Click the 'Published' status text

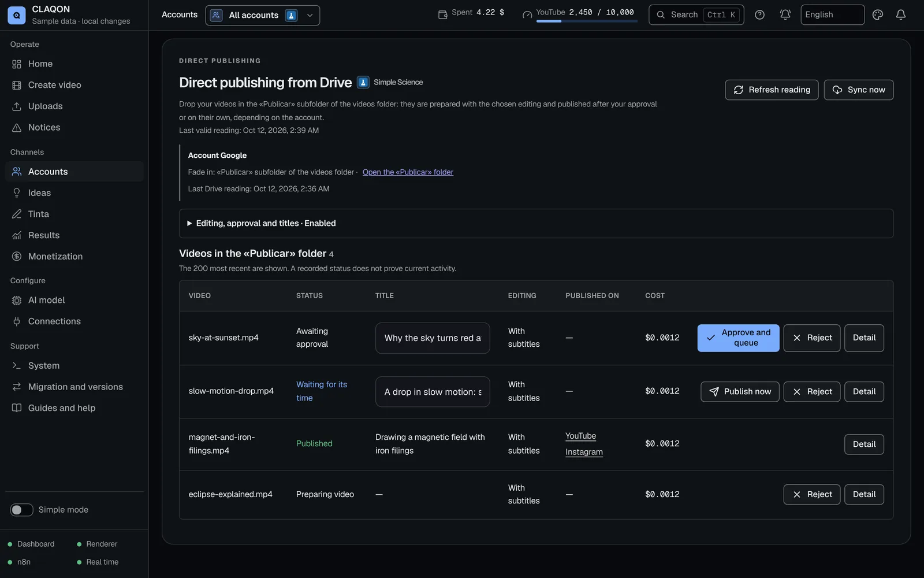314,444
